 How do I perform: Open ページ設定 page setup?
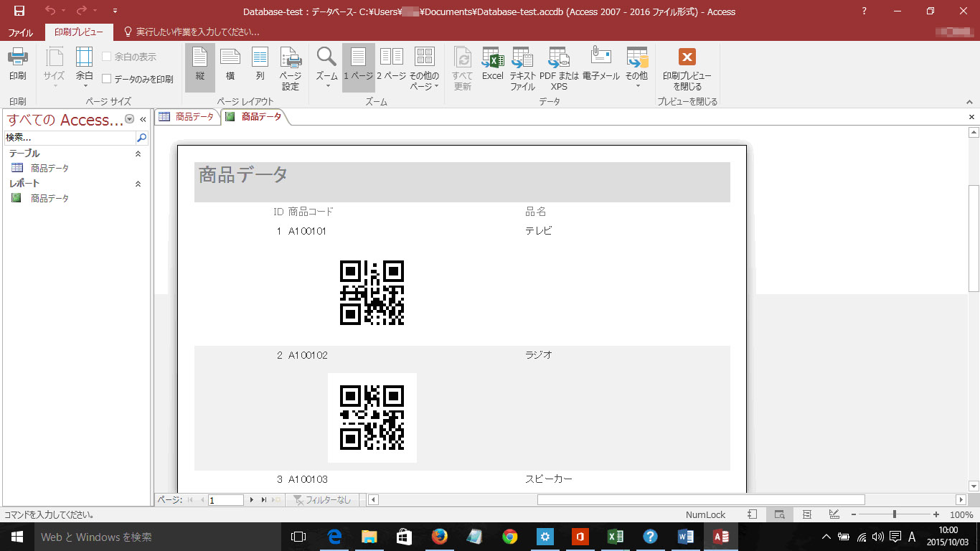tap(291, 67)
